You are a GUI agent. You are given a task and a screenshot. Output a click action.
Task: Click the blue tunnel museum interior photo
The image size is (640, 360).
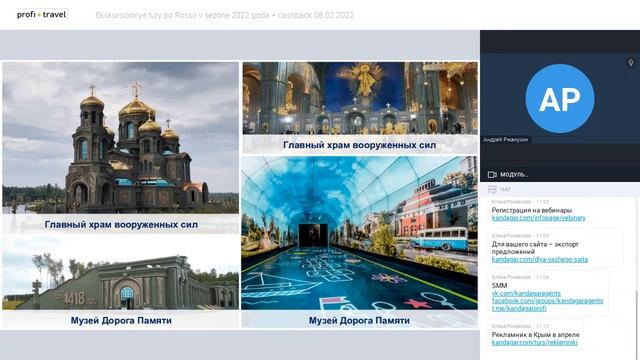coord(359,233)
